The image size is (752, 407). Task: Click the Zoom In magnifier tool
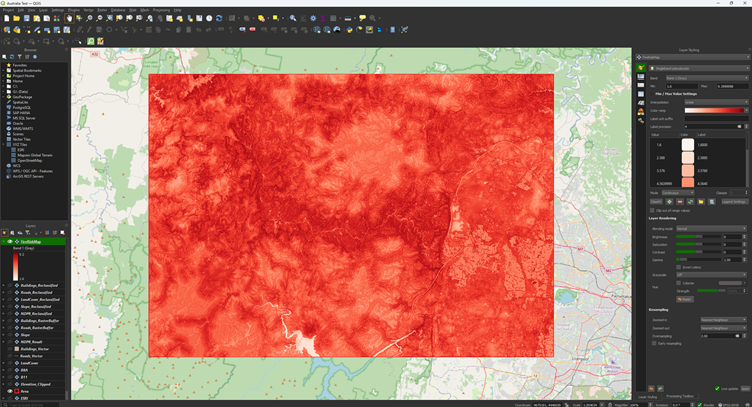(90, 18)
